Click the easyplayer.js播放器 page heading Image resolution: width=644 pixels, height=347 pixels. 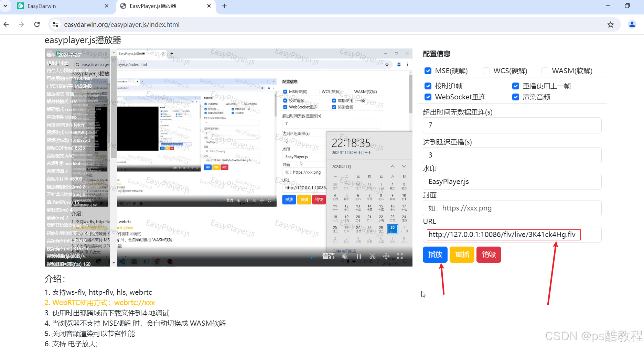click(x=83, y=40)
